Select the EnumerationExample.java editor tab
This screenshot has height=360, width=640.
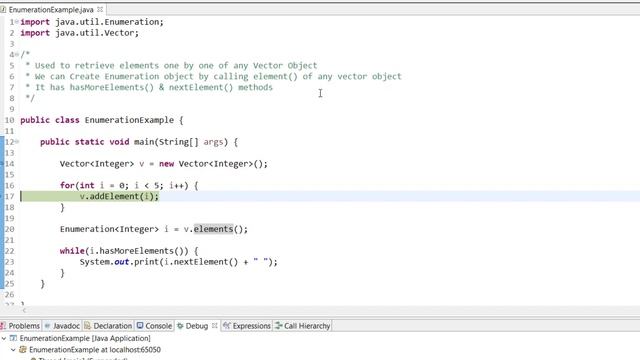click(51, 9)
